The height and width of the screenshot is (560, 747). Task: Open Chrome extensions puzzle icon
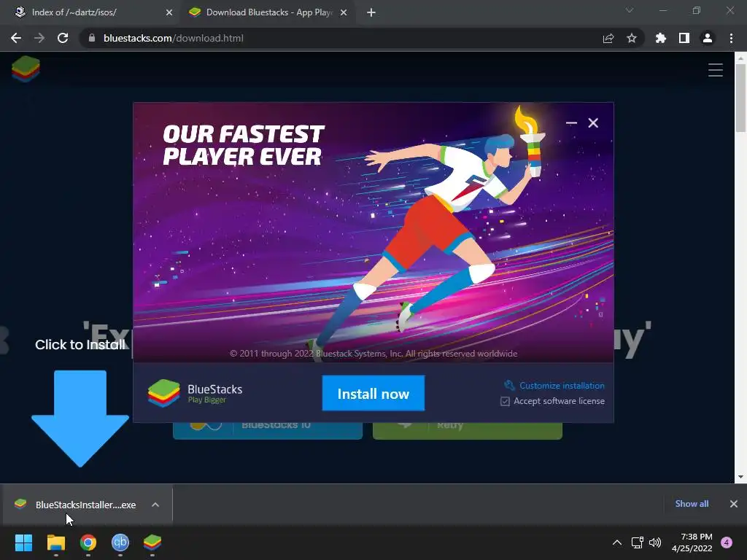(661, 38)
